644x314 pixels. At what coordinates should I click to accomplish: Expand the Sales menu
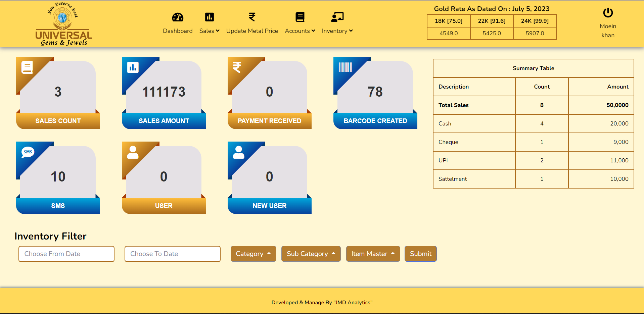210,31
